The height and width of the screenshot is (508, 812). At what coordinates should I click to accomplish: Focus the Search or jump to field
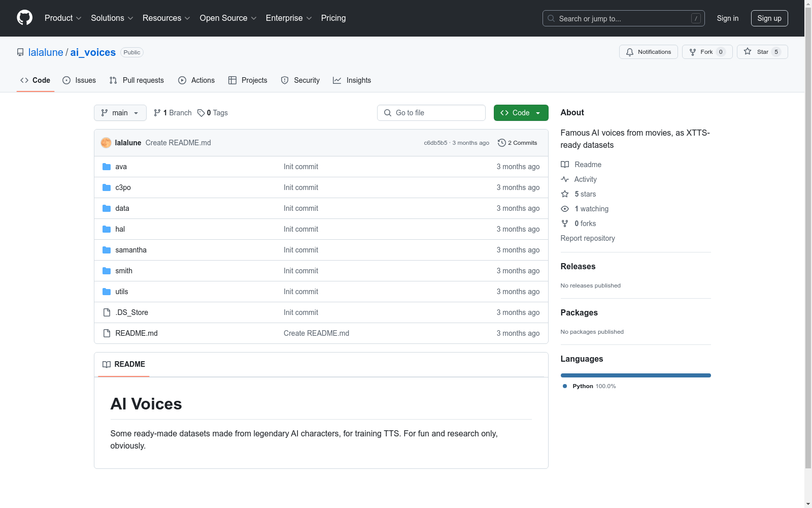pyautogui.click(x=624, y=18)
